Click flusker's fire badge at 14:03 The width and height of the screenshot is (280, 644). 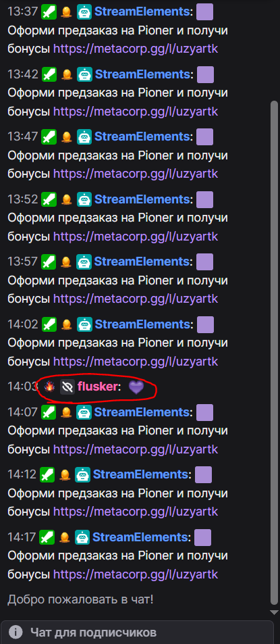coord(49,387)
